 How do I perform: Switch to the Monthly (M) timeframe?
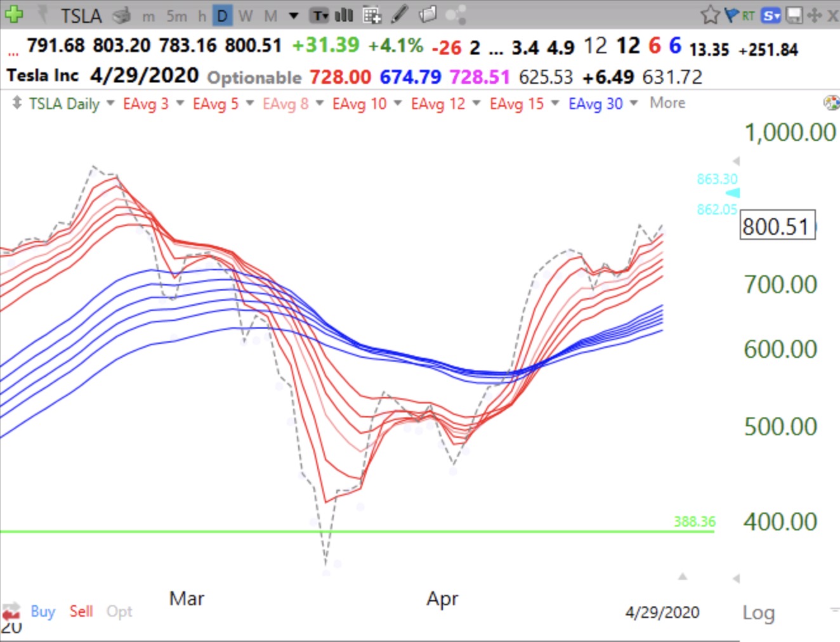click(x=270, y=16)
